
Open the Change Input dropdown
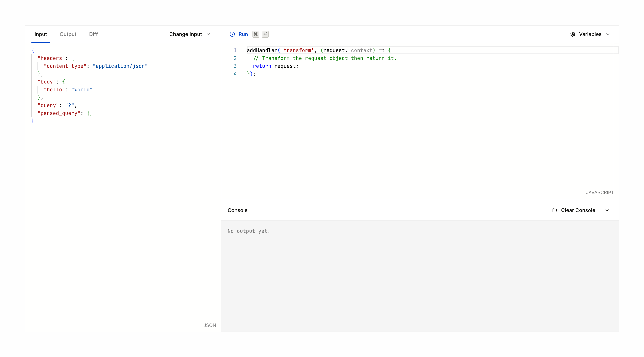pyautogui.click(x=189, y=34)
